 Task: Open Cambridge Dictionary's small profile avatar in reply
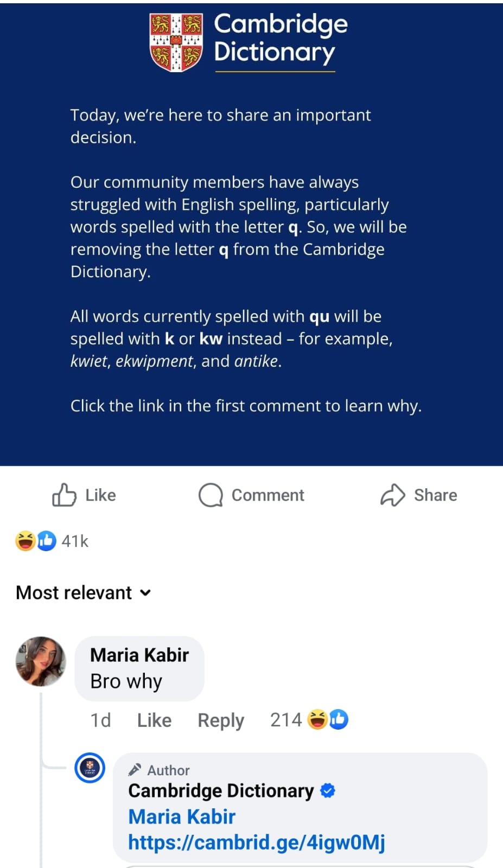click(90, 768)
